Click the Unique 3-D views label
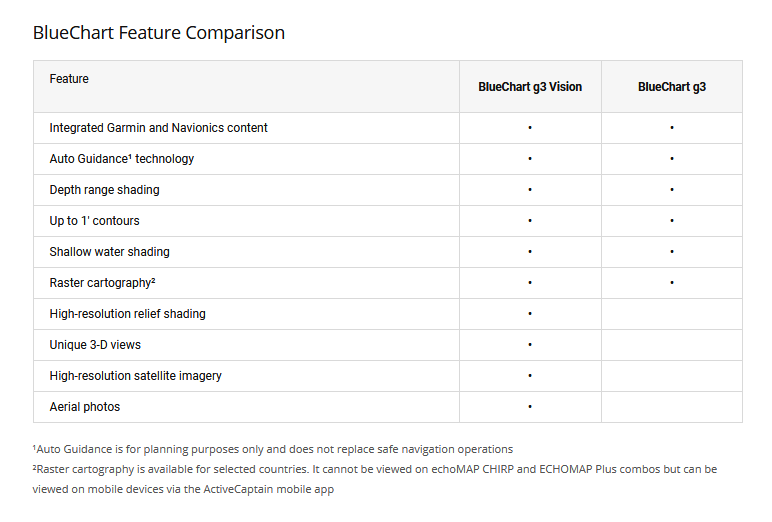Image resolution: width=772 pixels, height=522 pixels. [x=95, y=345]
